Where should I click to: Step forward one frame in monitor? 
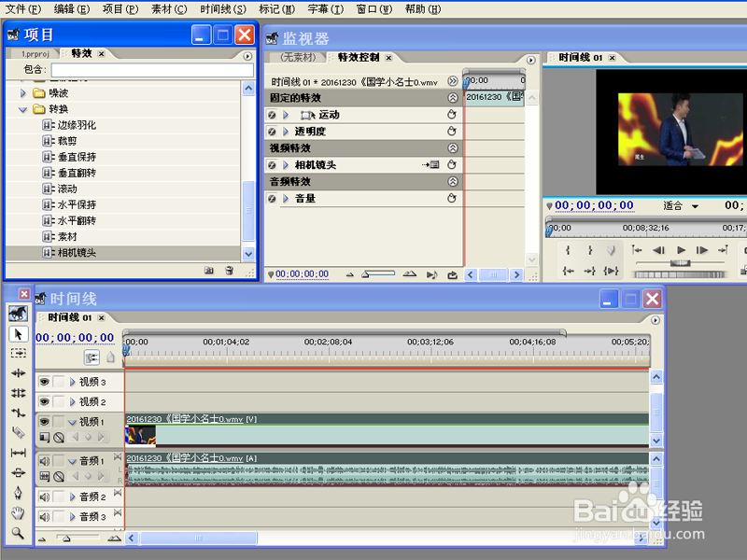point(702,250)
